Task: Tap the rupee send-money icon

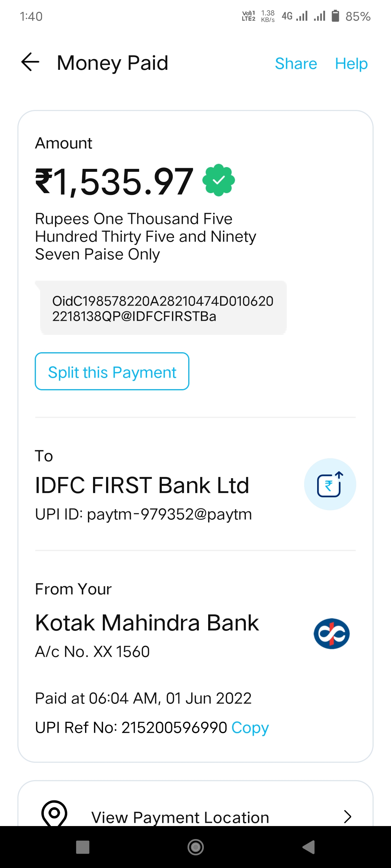Action: pyautogui.click(x=330, y=484)
